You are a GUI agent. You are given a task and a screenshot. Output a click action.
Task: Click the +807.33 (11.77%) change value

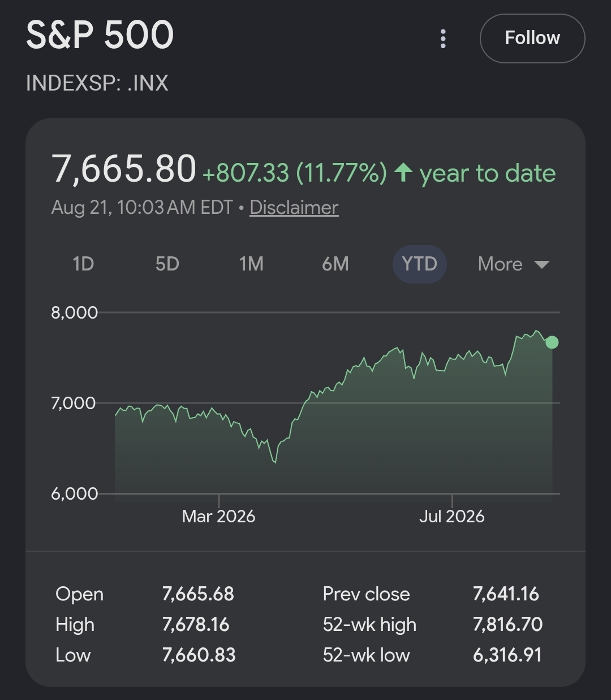[x=294, y=173]
